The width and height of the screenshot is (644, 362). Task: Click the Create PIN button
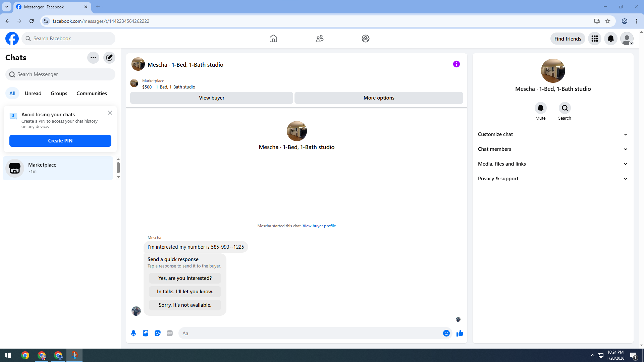[60, 141]
